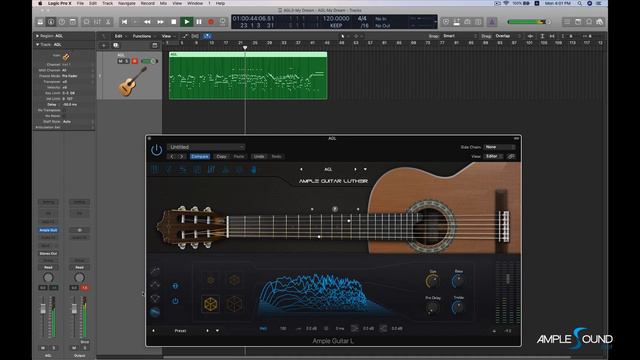Select the top-right reverb room cube
The image size is (640, 360).
pyautogui.click(x=234, y=280)
